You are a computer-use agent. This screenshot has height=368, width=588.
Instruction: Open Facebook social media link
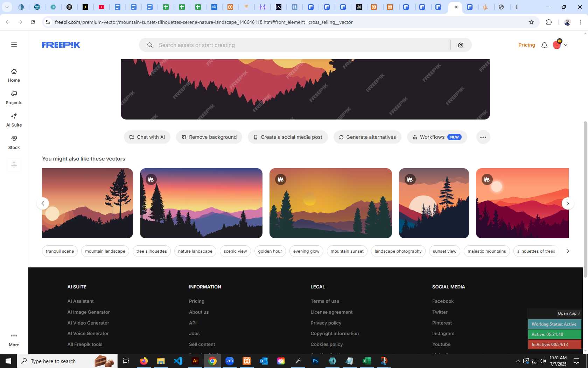point(443,301)
